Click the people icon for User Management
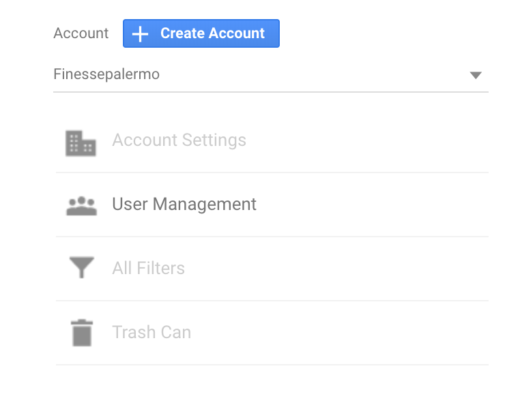The height and width of the screenshot is (420, 520). click(x=82, y=206)
